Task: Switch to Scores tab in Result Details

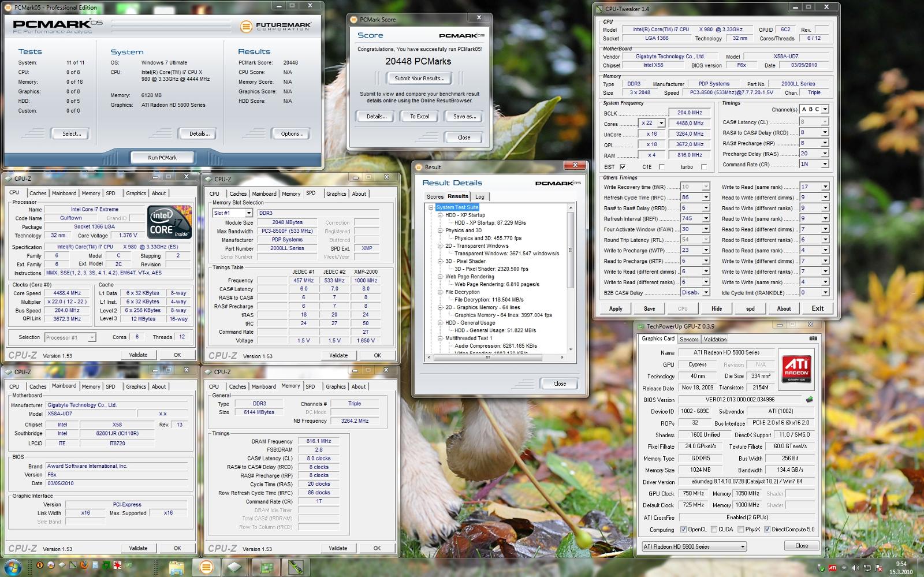Action: [x=435, y=197]
